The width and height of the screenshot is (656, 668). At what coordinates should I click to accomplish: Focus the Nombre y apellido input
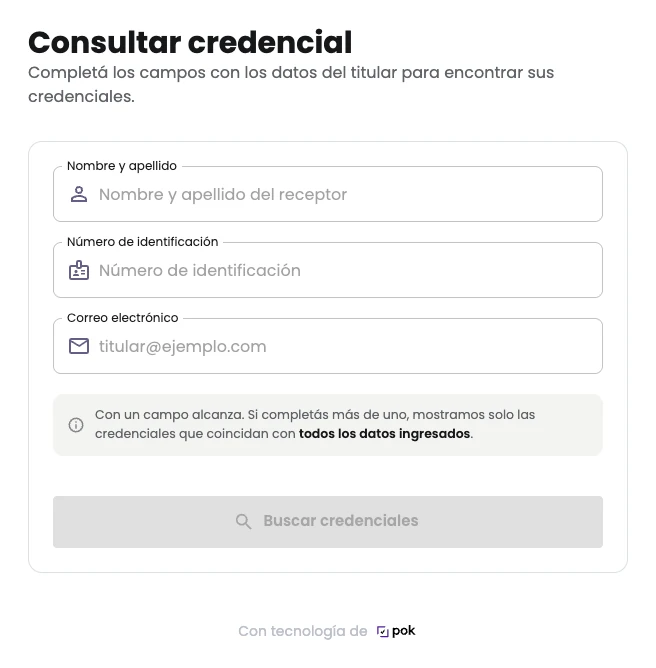pyautogui.click(x=328, y=194)
